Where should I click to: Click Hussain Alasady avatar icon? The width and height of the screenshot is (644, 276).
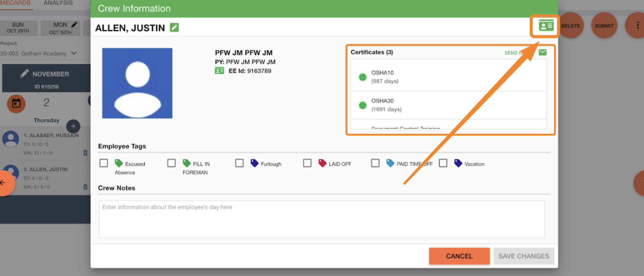[x=10, y=139]
